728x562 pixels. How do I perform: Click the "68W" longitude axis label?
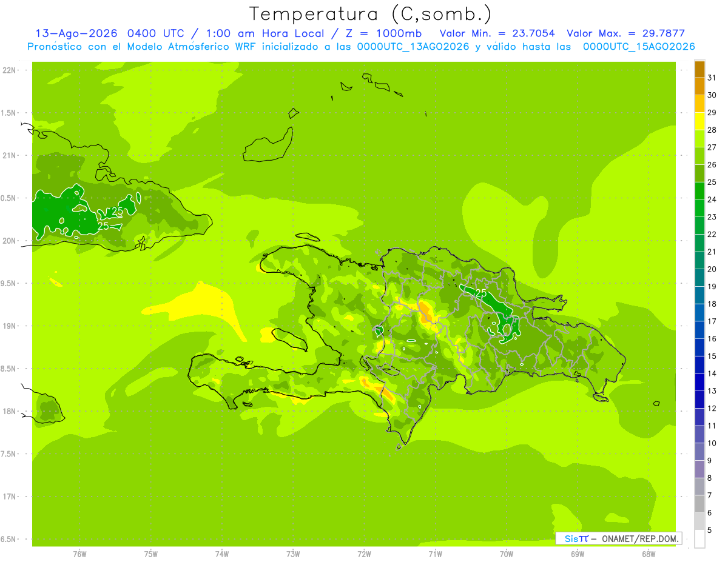tap(649, 554)
